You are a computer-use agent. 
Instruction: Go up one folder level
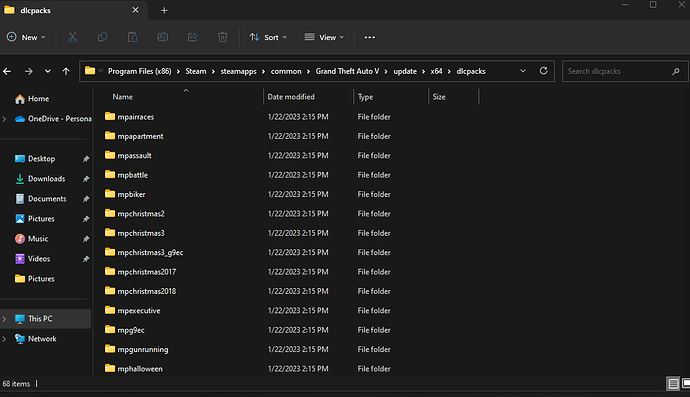click(x=66, y=71)
